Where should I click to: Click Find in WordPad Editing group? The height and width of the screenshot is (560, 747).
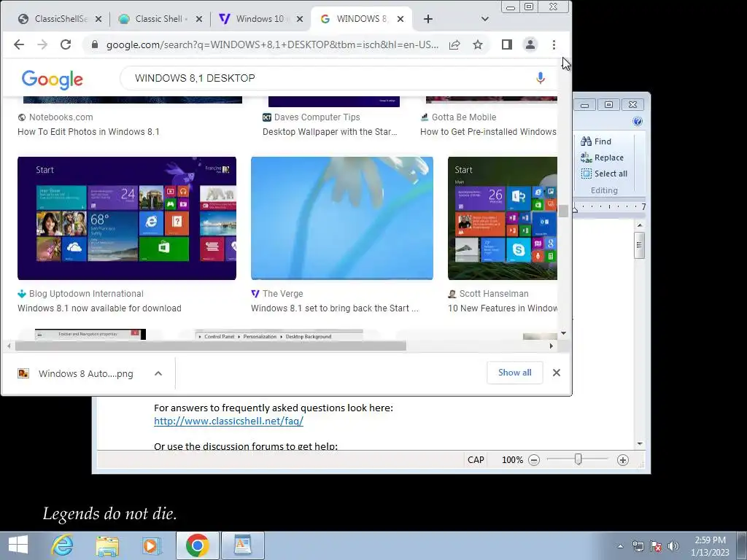click(596, 141)
